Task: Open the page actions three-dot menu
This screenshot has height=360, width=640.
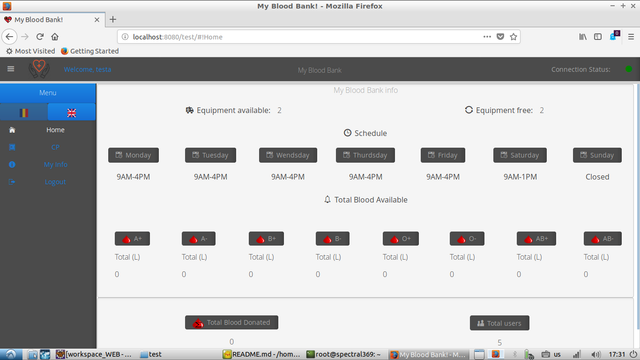Action: coord(487,37)
